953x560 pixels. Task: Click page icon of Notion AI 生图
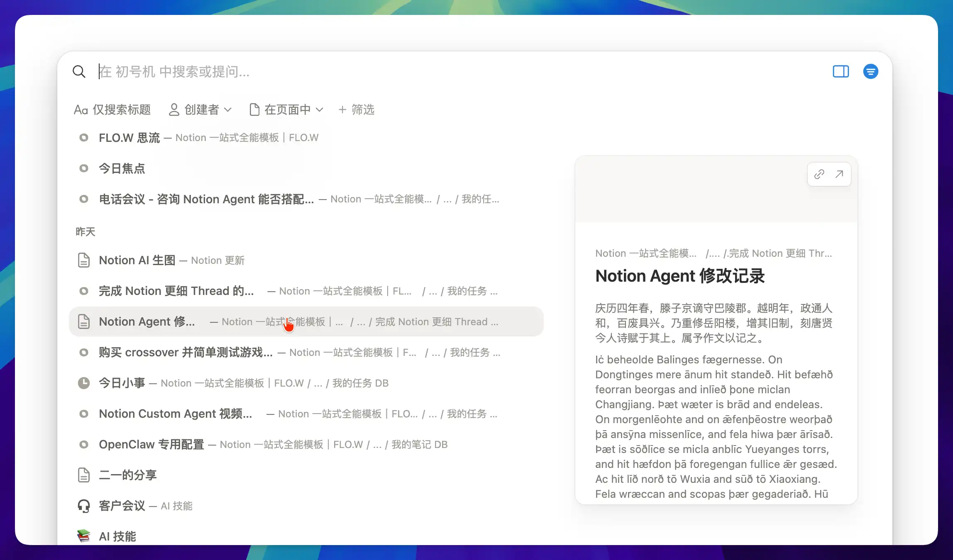(x=84, y=261)
